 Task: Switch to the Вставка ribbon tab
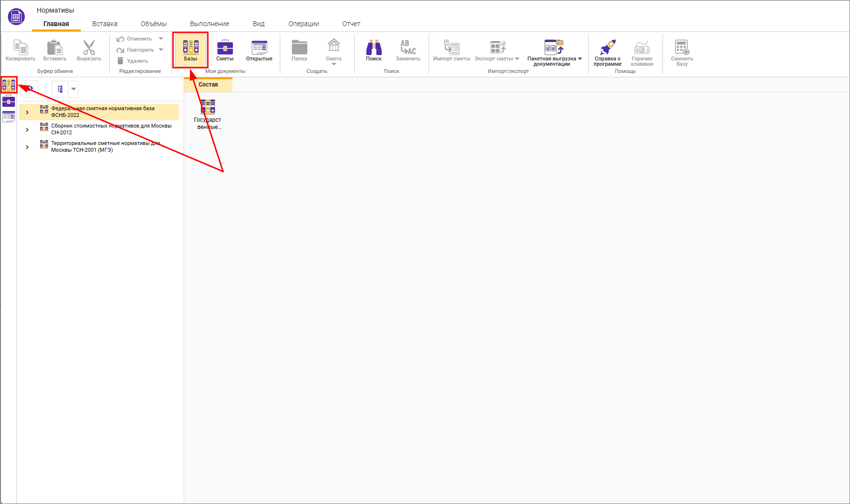104,24
